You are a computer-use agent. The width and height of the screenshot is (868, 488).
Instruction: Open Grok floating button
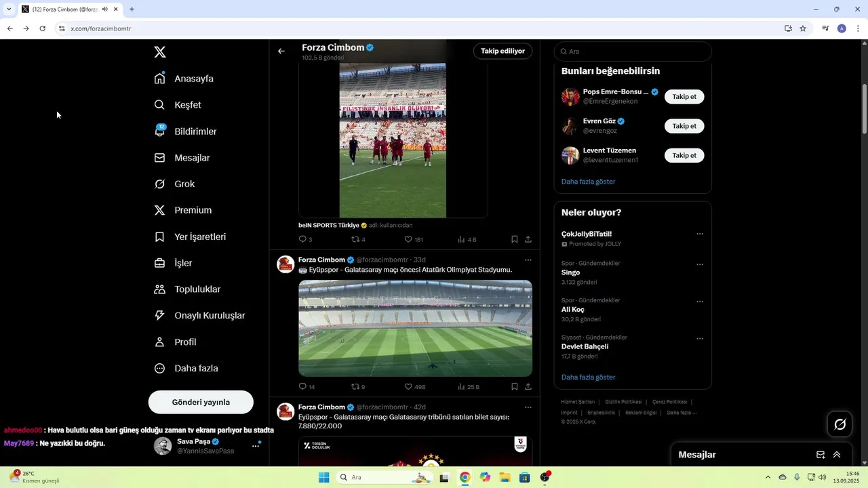840,424
